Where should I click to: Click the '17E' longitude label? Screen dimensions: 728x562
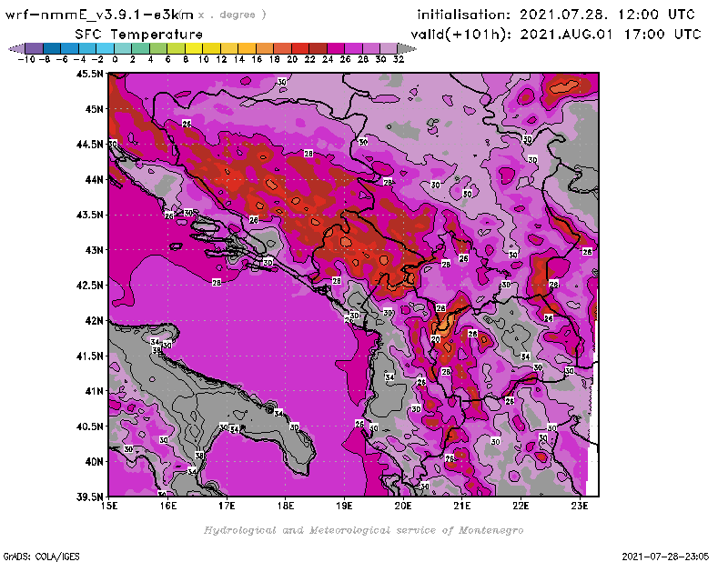point(227,506)
